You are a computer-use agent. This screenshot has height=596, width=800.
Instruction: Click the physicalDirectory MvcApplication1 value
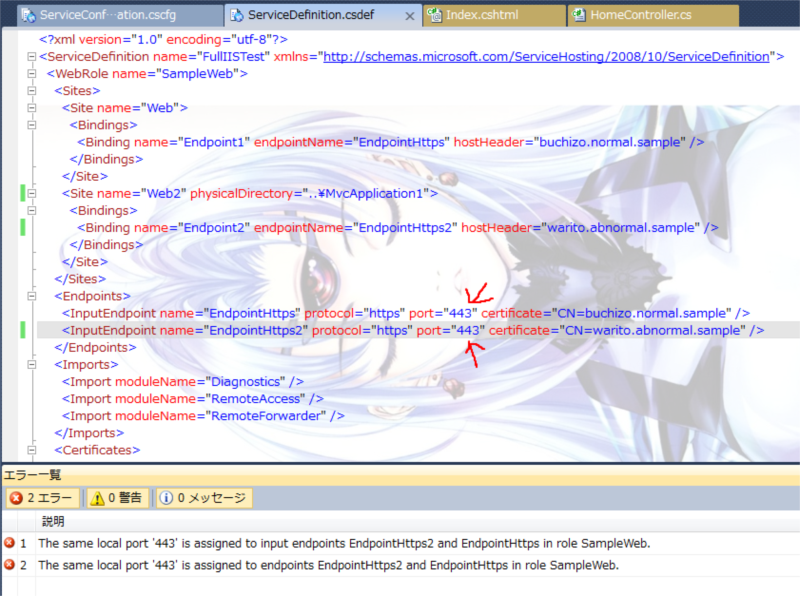[366, 193]
